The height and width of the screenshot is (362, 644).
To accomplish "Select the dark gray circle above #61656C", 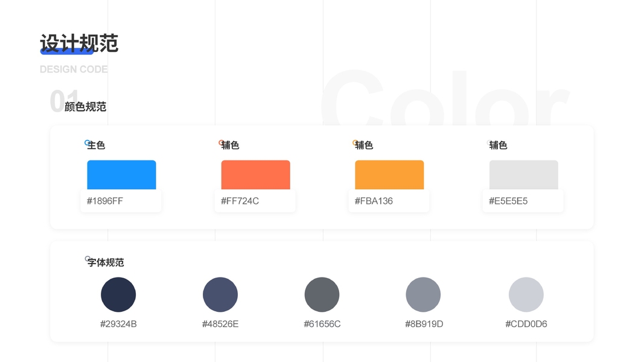I will coord(322,294).
